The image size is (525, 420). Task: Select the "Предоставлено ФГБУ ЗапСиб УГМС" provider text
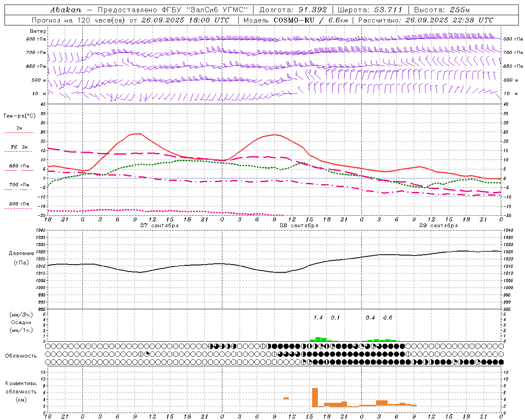tap(173, 10)
